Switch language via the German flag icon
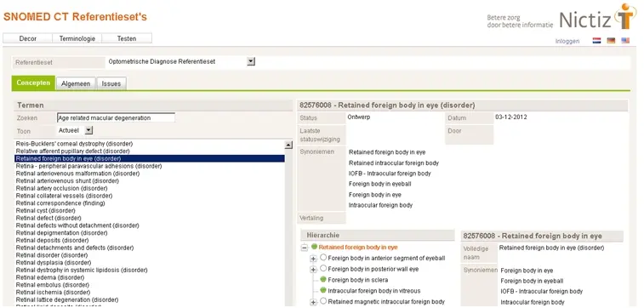 611,41
